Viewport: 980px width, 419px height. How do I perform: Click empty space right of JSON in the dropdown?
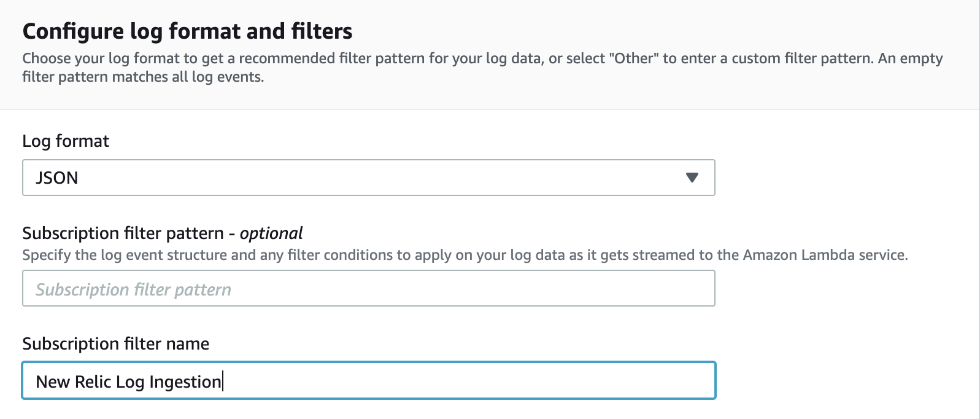pyautogui.click(x=380, y=178)
